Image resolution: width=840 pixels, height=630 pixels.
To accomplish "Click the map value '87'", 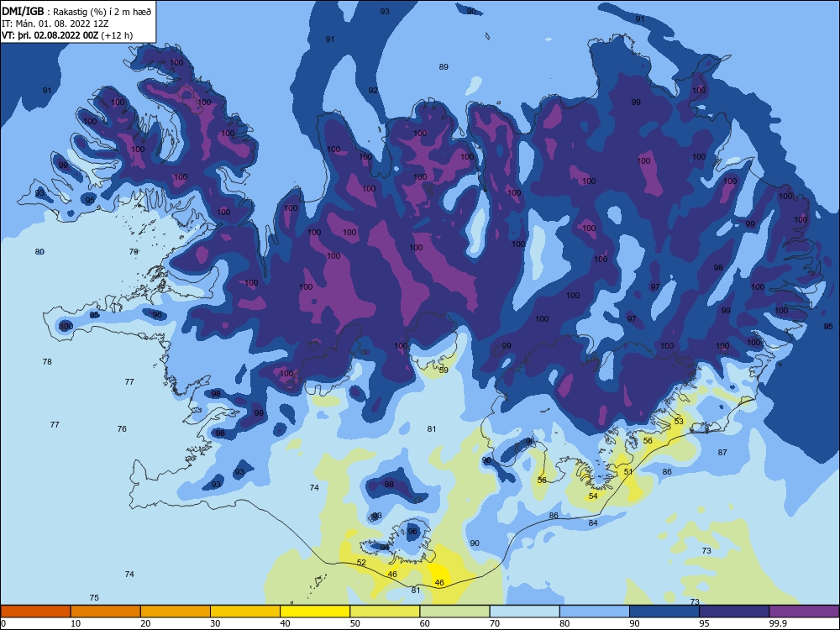I will (722, 453).
